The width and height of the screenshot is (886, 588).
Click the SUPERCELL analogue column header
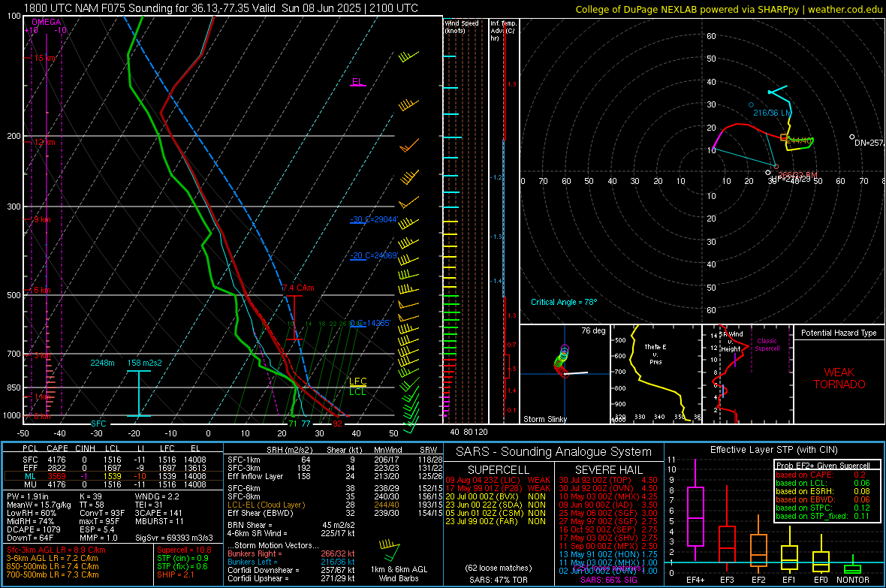[x=499, y=470]
